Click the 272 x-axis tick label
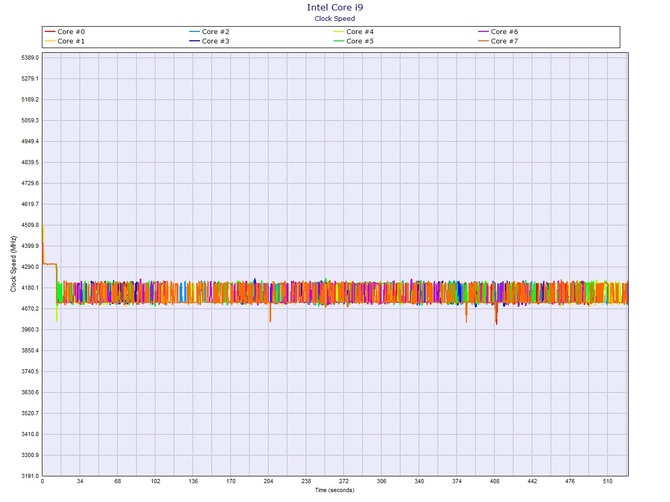The image size is (670, 502). point(344,481)
